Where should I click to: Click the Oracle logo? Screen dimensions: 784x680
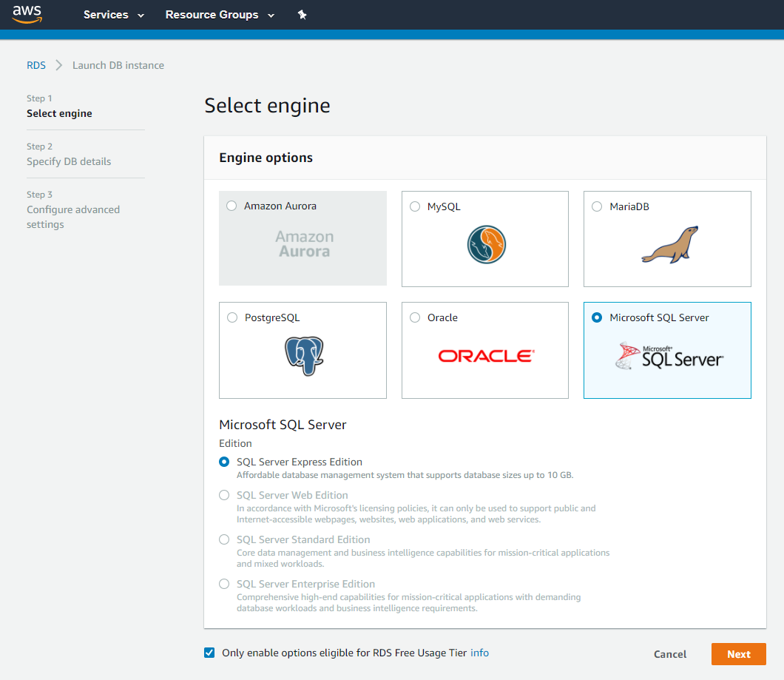tap(487, 356)
